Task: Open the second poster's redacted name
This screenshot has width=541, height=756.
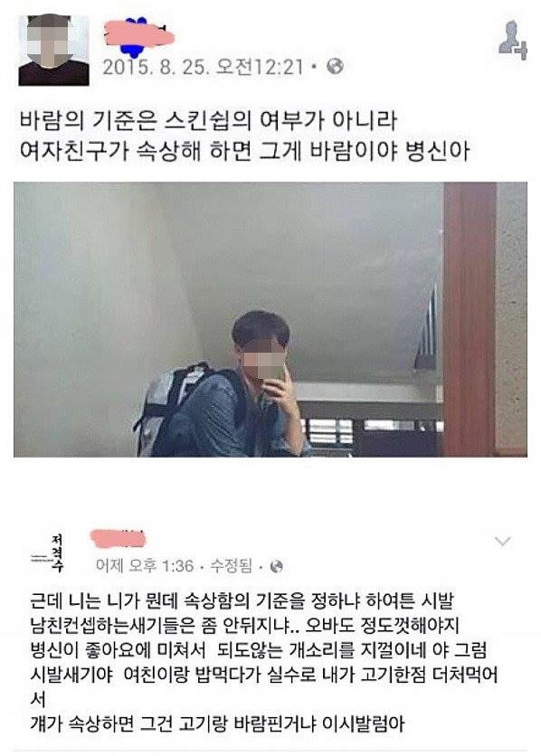Action: point(119,539)
